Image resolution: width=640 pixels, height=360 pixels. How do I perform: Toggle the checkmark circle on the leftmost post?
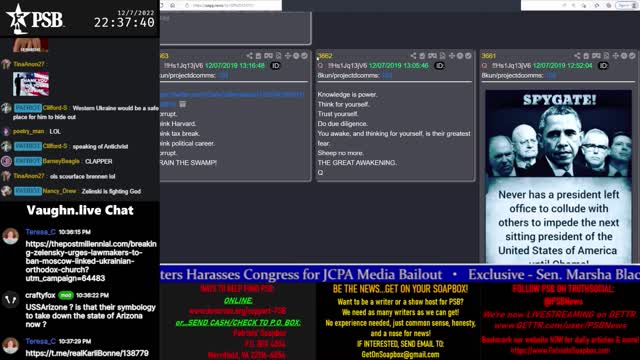(x=304, y=56)
